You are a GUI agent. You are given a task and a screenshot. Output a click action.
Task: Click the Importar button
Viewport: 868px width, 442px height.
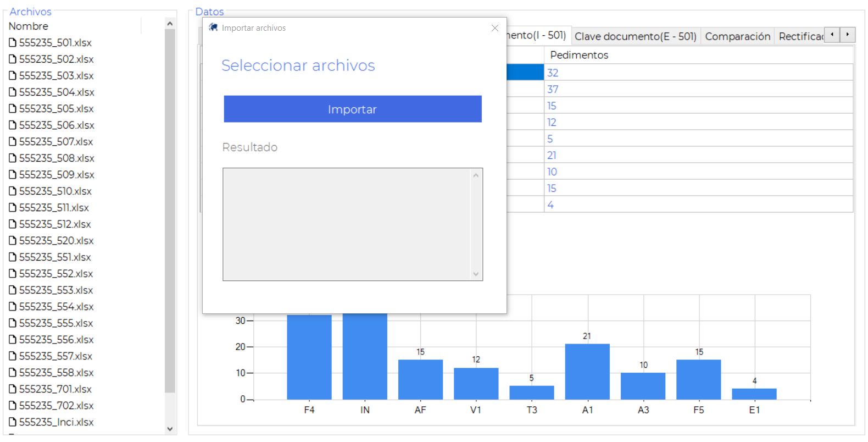pos(352,109)
